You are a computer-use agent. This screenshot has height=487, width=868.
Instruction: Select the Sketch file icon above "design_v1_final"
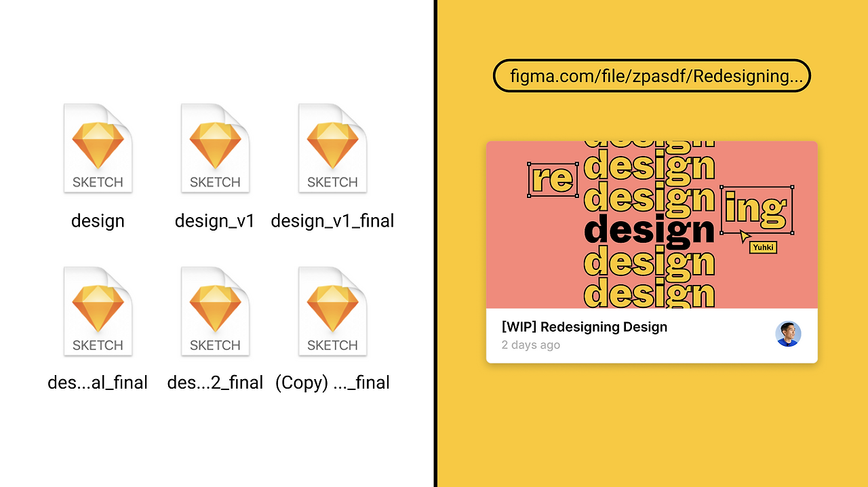[x=332, y=149]
